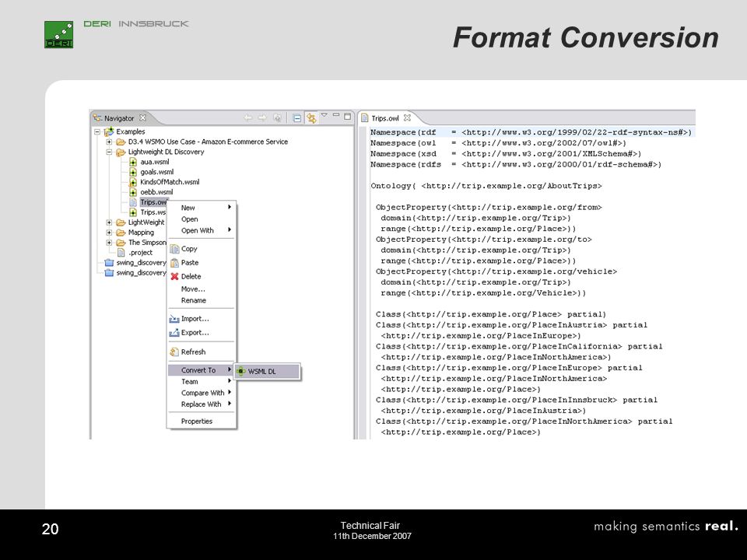
Task: Select the .project file
Action: (141, 252)
